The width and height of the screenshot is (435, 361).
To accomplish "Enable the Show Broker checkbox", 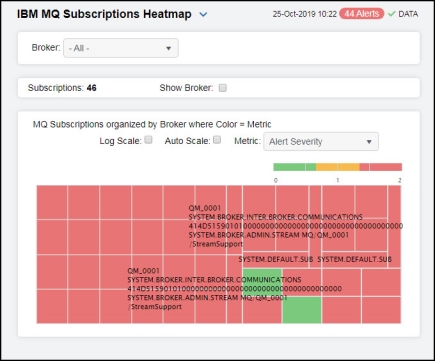I will 223,88.
